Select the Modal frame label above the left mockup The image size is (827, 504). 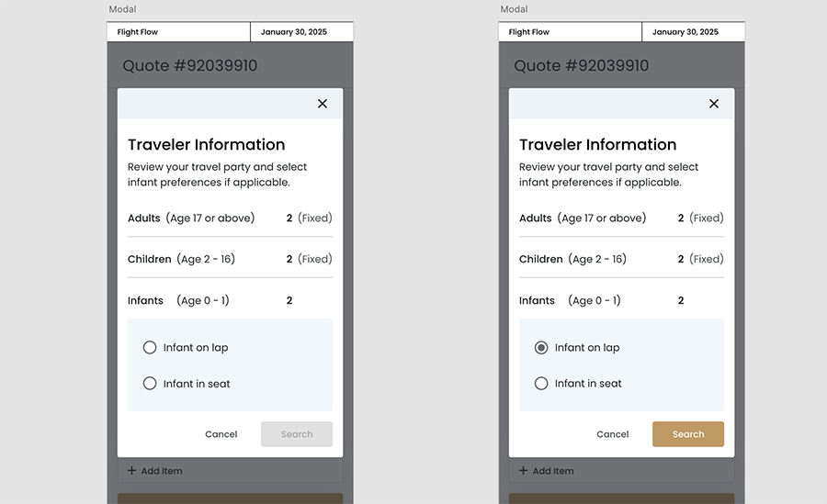(123, 9)
